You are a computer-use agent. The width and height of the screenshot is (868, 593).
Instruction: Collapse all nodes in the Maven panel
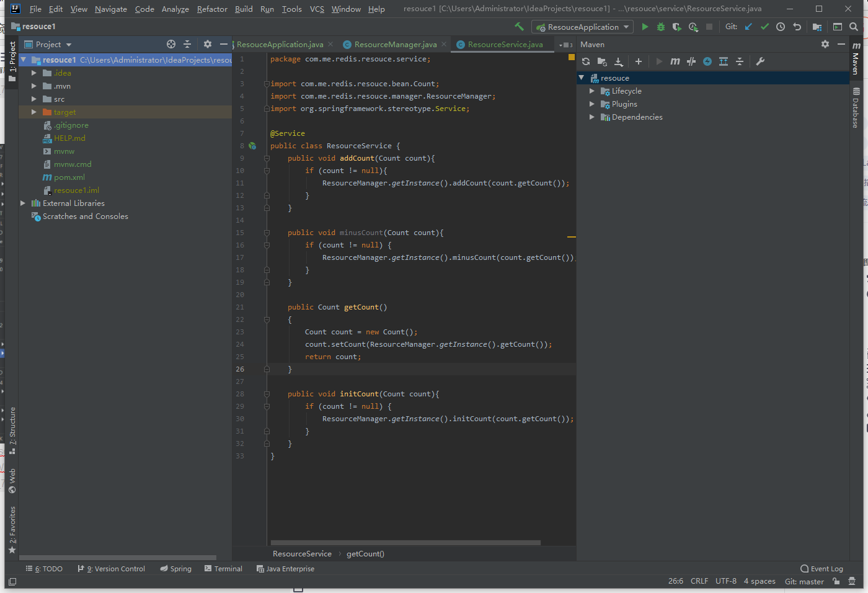[740, 61]
